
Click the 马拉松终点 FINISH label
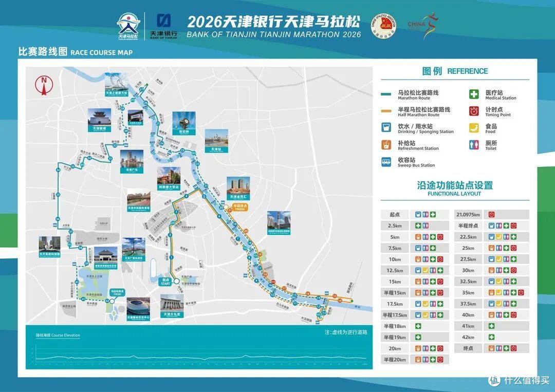pyautogui.click(x=118, y=292)
